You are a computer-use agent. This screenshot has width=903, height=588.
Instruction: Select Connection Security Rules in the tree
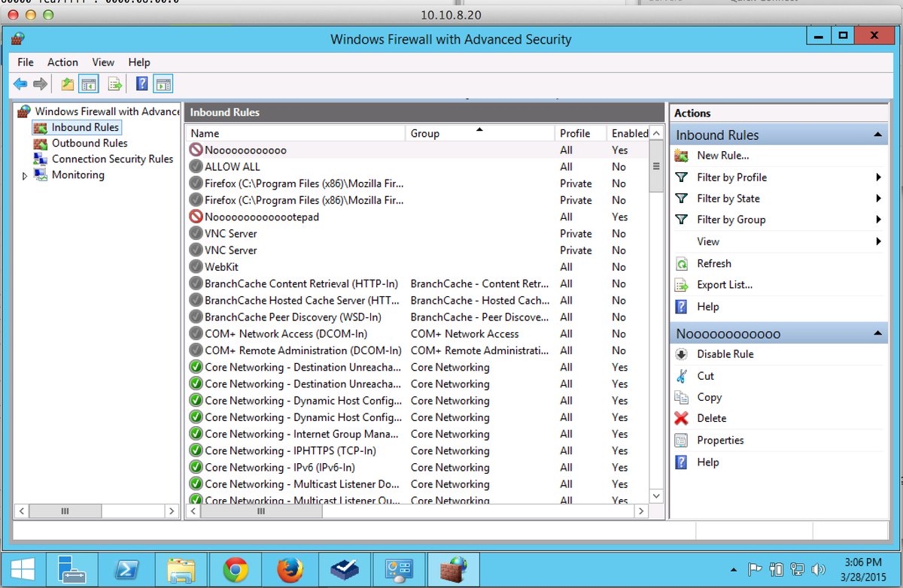tap(112, 159)
